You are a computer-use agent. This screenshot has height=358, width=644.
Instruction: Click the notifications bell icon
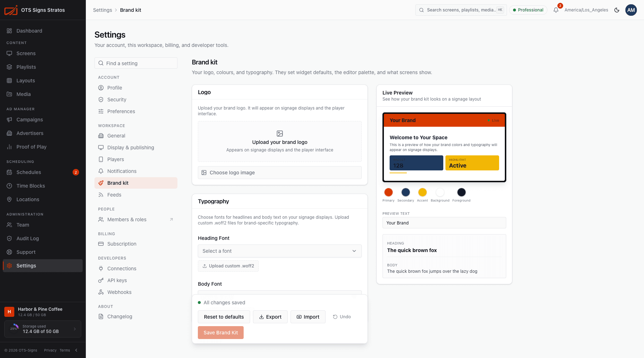pos(556,10)
